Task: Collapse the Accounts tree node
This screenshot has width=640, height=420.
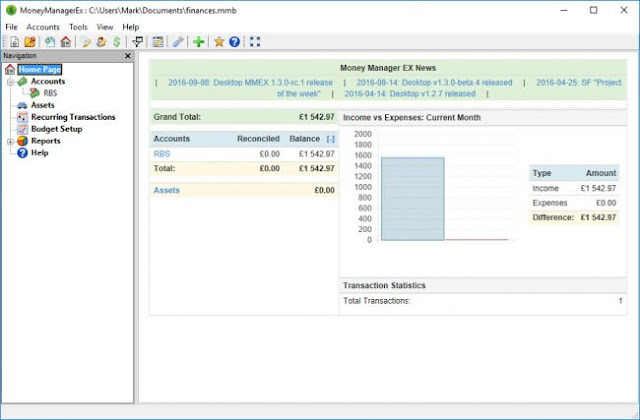Action: [11, 82]
